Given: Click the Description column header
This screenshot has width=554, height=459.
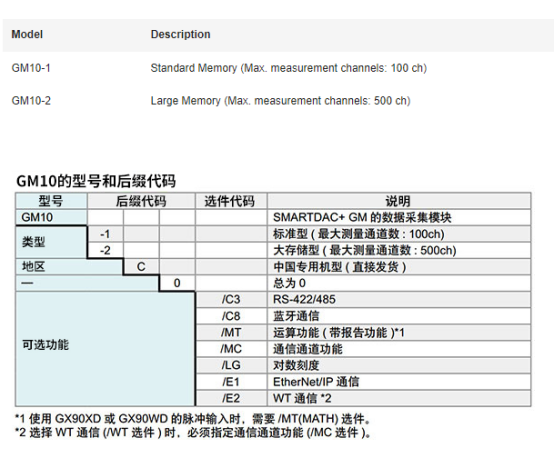Looking at the screenshot, I should 180,34.
